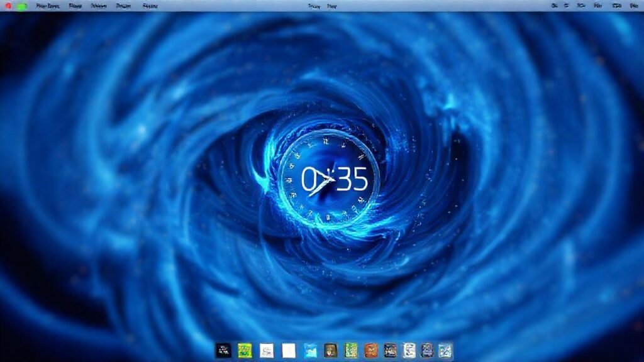This screenshot has height=362, width=644.
Task: Open the fifth menu bar item
Action: (150, 6)
